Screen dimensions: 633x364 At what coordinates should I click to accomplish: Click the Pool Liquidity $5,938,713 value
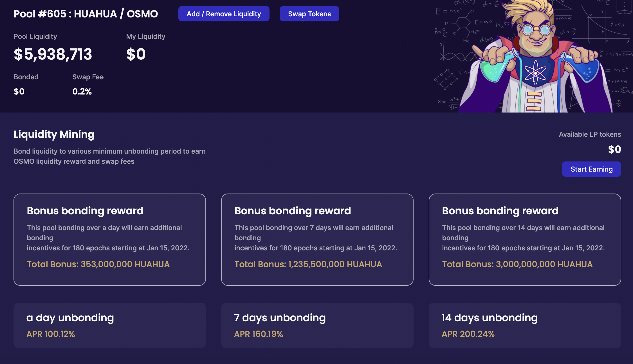53,54
